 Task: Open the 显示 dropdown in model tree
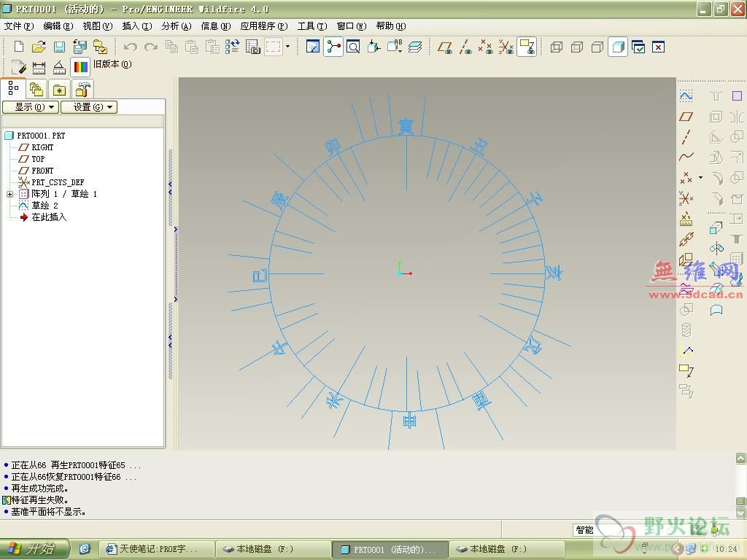(x=31, y=107)
